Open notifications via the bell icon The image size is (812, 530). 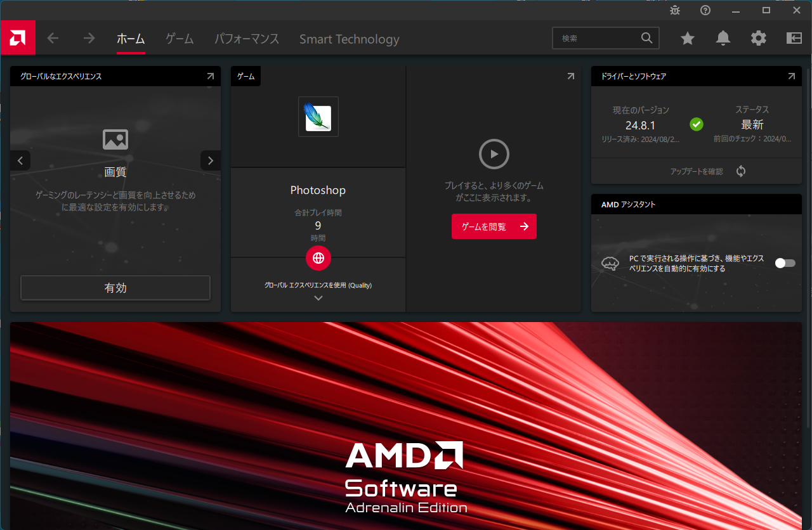(723, 38)
